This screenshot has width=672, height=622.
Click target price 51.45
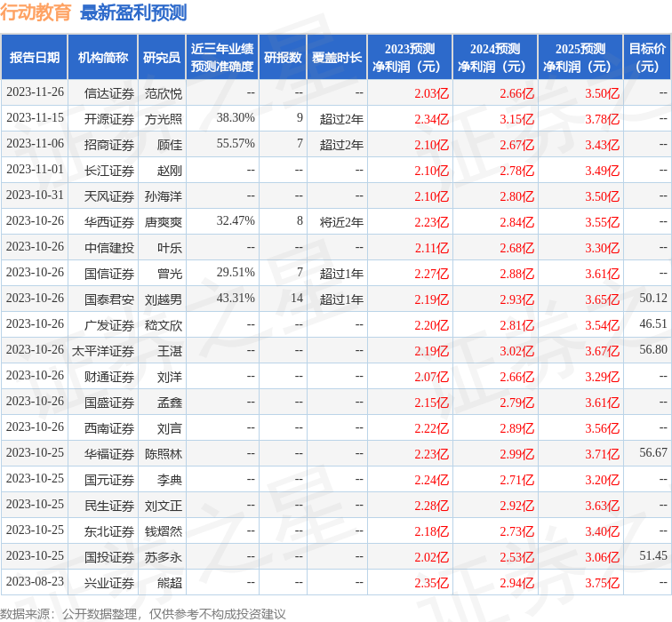(653, 555)
